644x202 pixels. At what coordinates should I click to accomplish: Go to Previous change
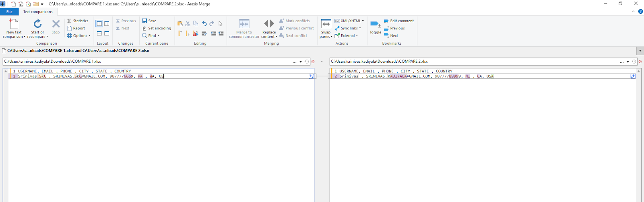pos(126,21)
